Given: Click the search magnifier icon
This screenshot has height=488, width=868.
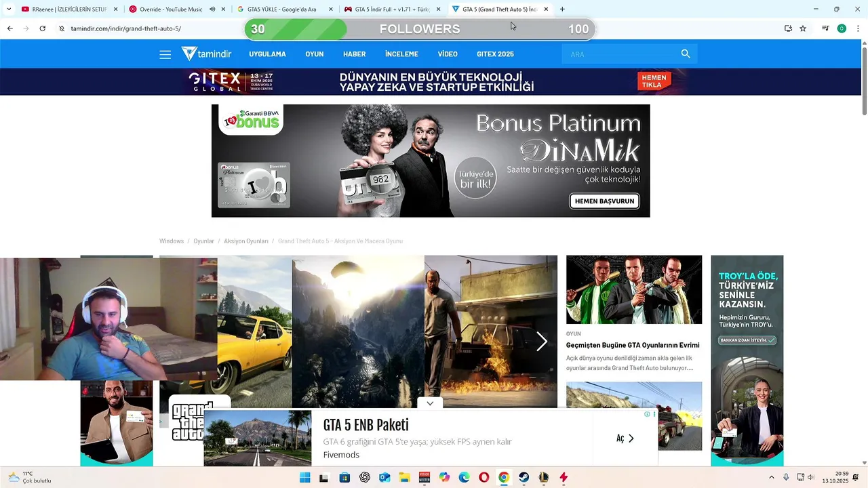Looking at the screenshot, I should click(x=686, y=54).
